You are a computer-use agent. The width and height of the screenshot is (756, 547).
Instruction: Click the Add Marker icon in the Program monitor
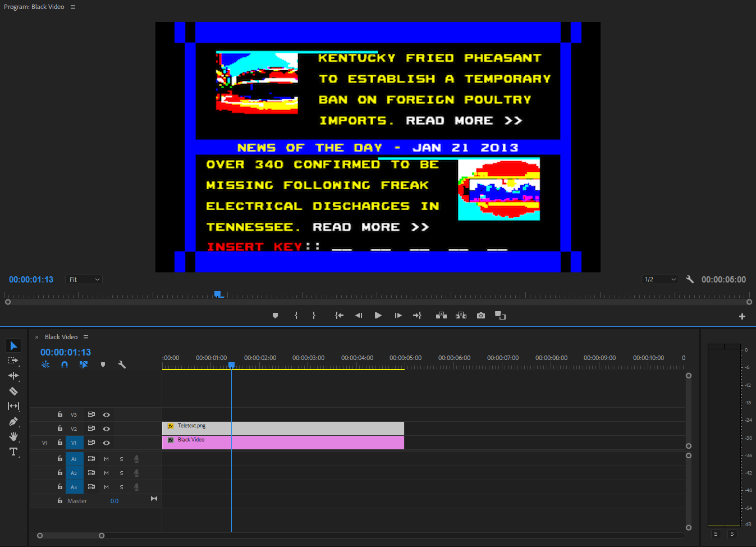point(275,316)
